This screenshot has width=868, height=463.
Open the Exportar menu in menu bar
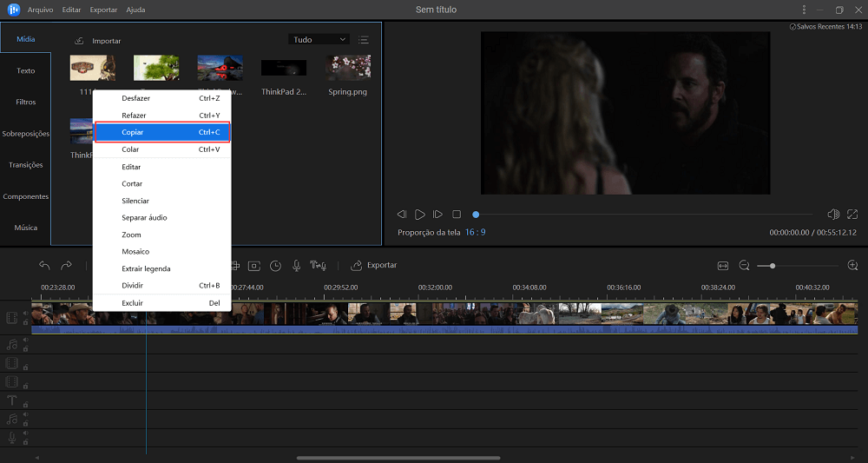click(103, 10)
